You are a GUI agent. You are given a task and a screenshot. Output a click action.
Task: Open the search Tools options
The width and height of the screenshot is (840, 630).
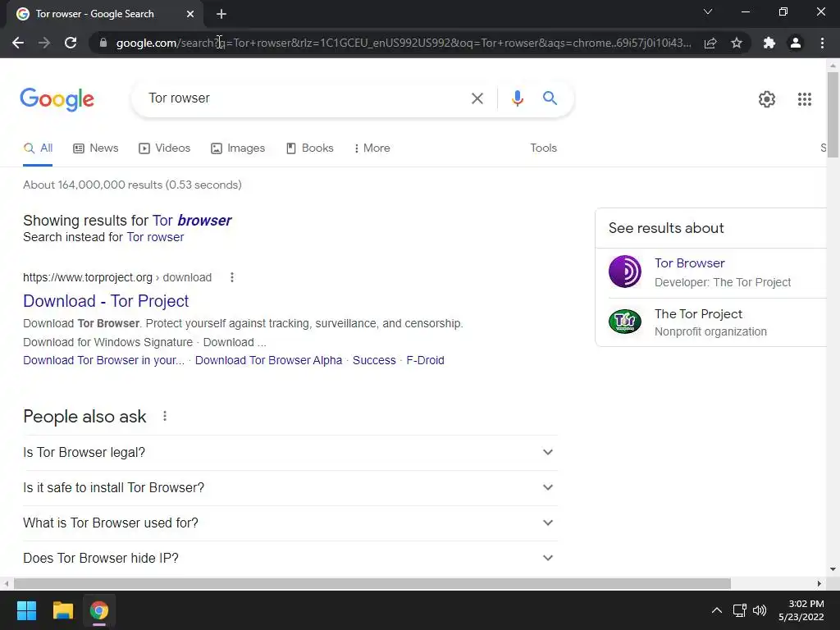coord(543,148)
